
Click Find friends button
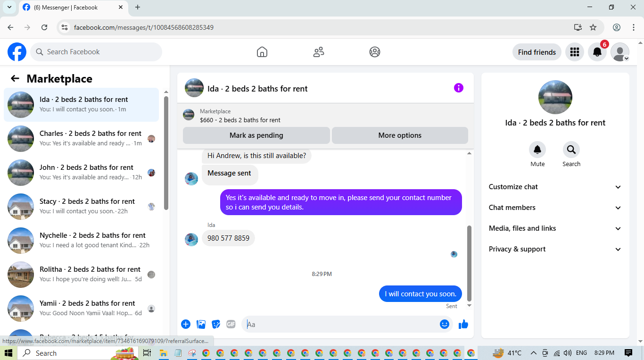(x=537, y=52)
